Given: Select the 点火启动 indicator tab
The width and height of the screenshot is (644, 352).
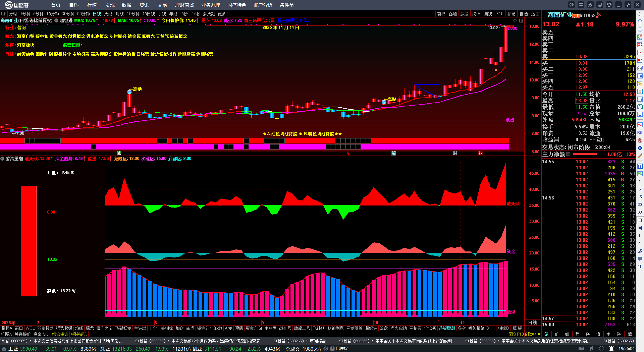Looking at the screenshot, I should click(399, 328).
